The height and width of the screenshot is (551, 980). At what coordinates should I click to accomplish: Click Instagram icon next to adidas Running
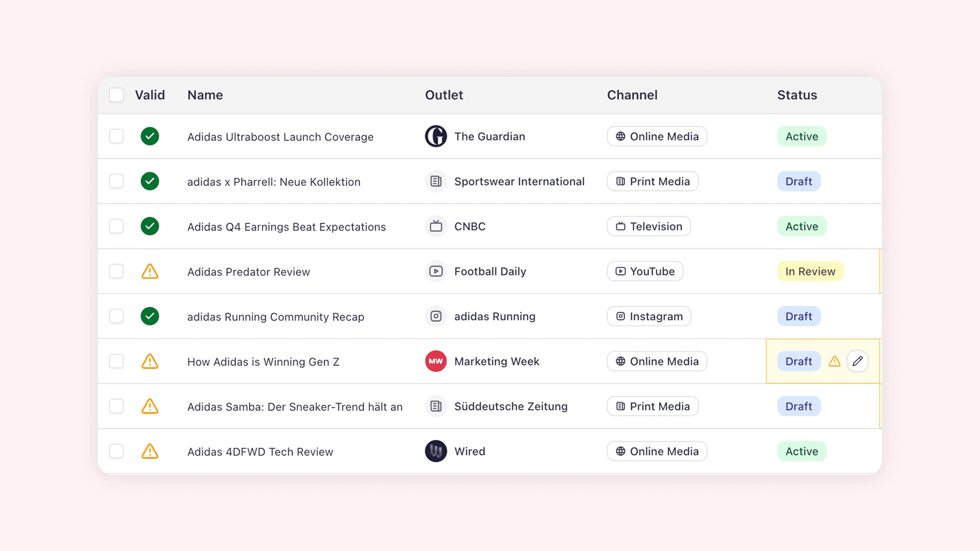tap(436, 316)
